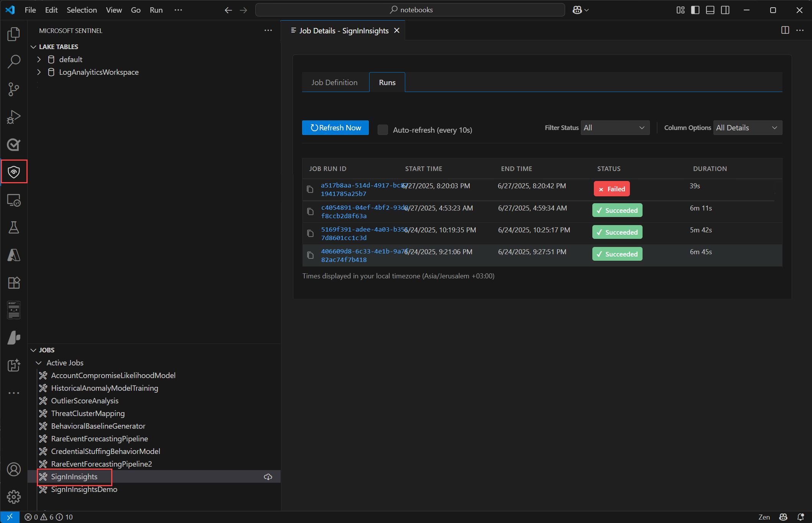Select the ThreatClusterMapping job
Image resolution: width=812 pixels, height=523 pixels.
[x=88, y=413]
